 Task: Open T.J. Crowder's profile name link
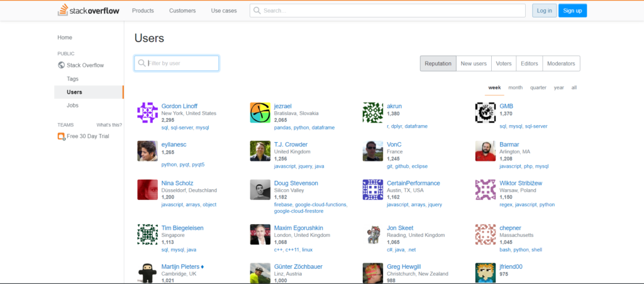tap(291, 145)
